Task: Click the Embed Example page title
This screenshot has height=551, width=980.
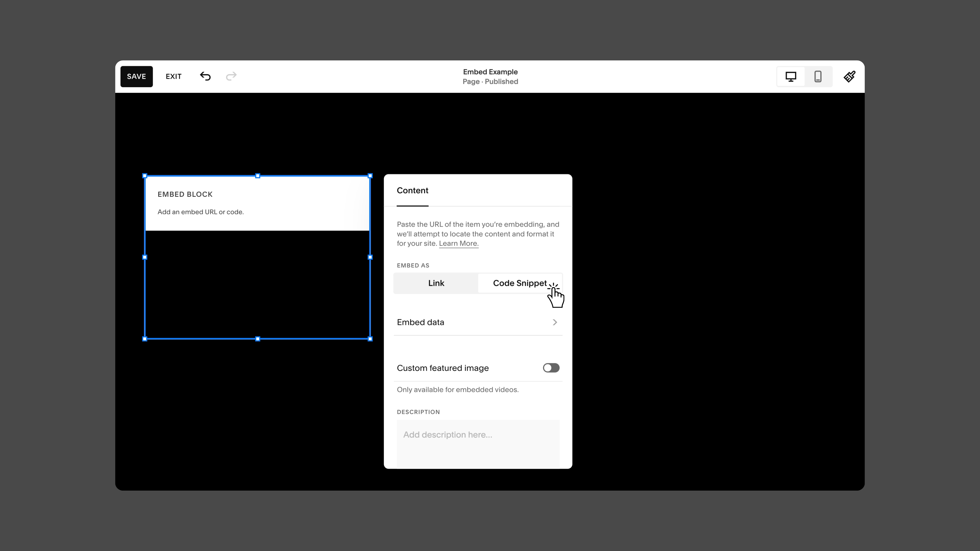Action: coord(490,72)
